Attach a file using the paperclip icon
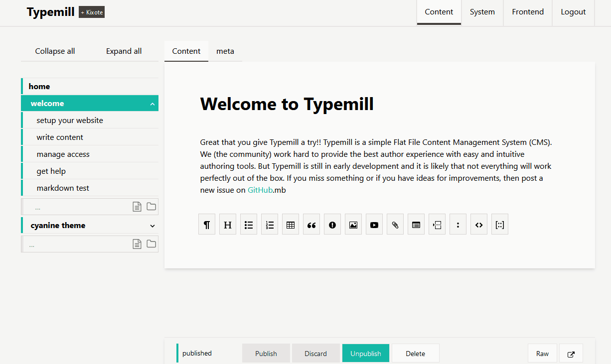Image resolution: width=611 pixels, height=364 pixels. (x=395, y=224)
